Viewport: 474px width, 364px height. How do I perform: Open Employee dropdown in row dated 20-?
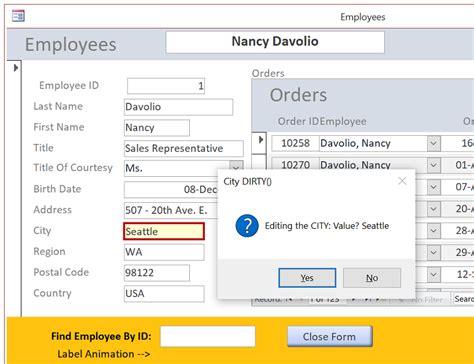433,209
